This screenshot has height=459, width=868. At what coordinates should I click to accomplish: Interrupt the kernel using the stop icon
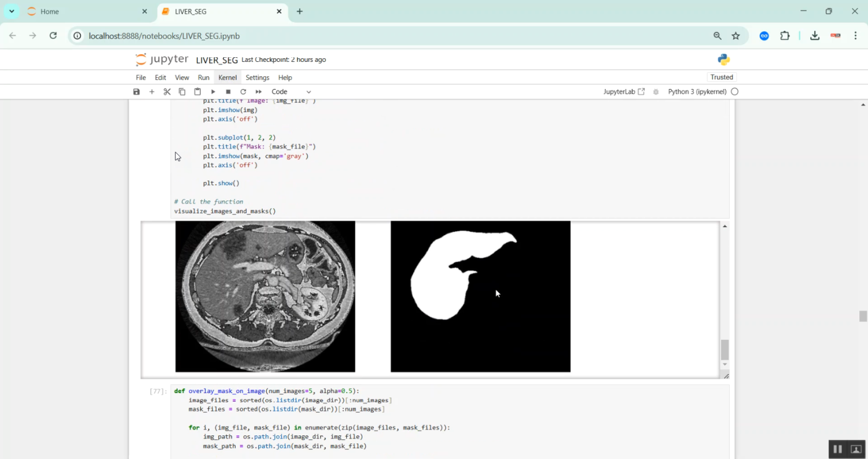(x=227, y=91)
